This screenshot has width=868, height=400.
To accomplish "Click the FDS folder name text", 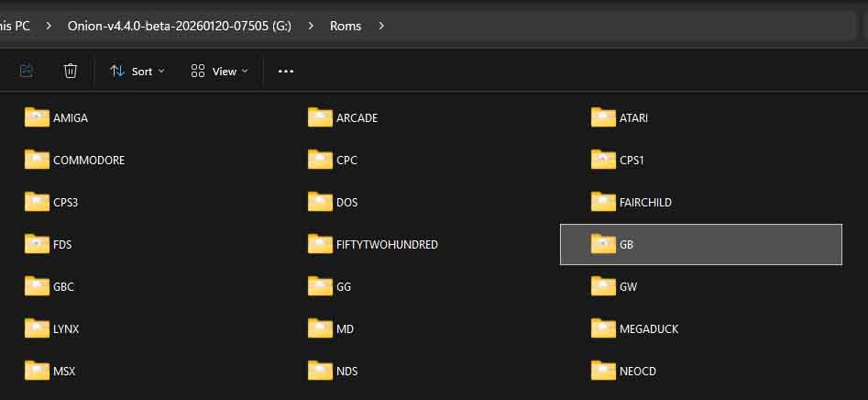I will [x=62, y=244].
